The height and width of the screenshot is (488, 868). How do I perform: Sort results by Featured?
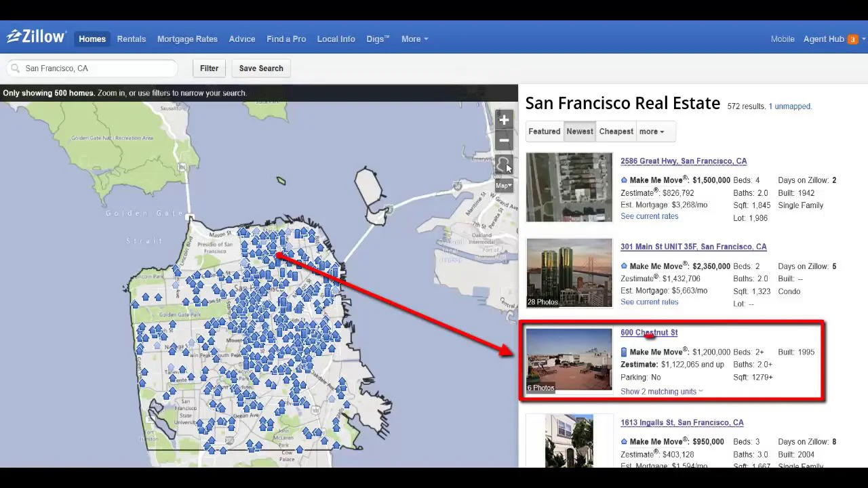545,131
